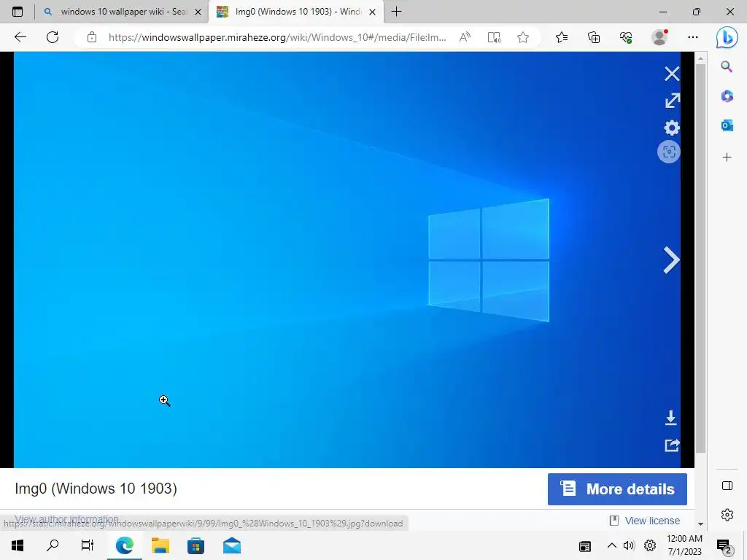Open a new browser tab
The width and height of the screenshot is (747, 560).
[x=396, y=12]
